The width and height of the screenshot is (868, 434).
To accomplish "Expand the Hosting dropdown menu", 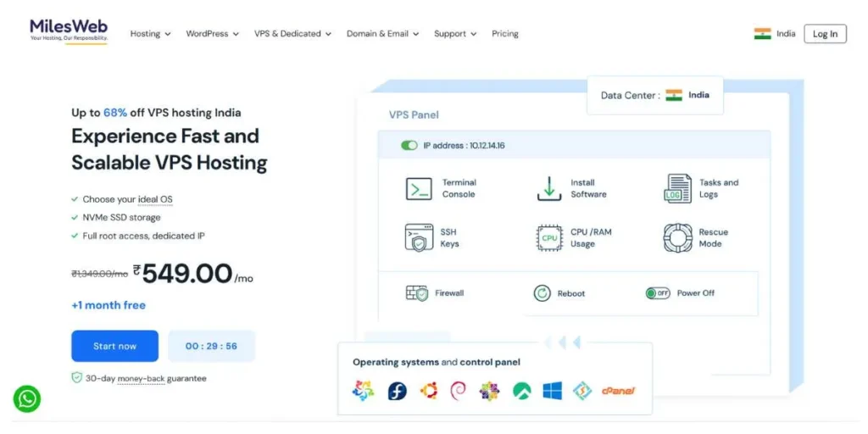I will 150,34.
